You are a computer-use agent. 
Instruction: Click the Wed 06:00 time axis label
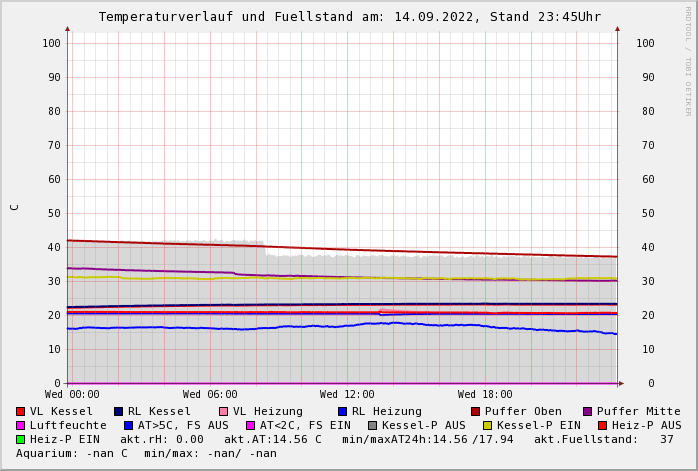tap(210, 395)
